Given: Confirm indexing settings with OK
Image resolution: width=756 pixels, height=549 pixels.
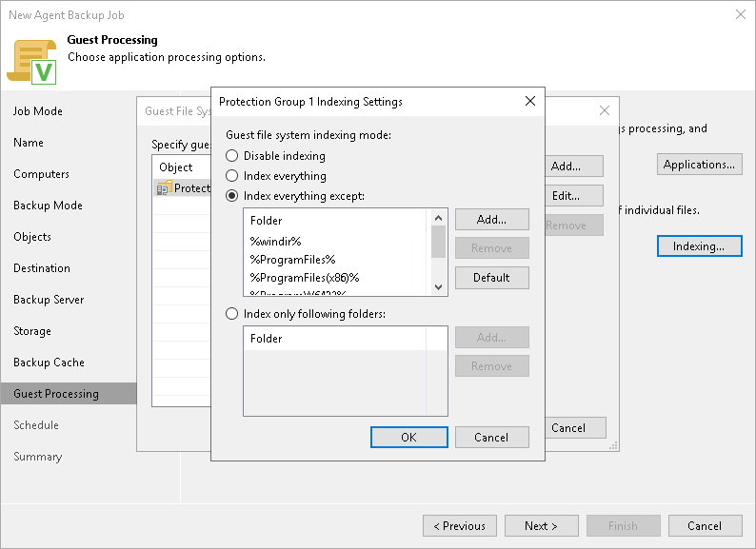Looking at the screenshot, I should click(408, 437).
